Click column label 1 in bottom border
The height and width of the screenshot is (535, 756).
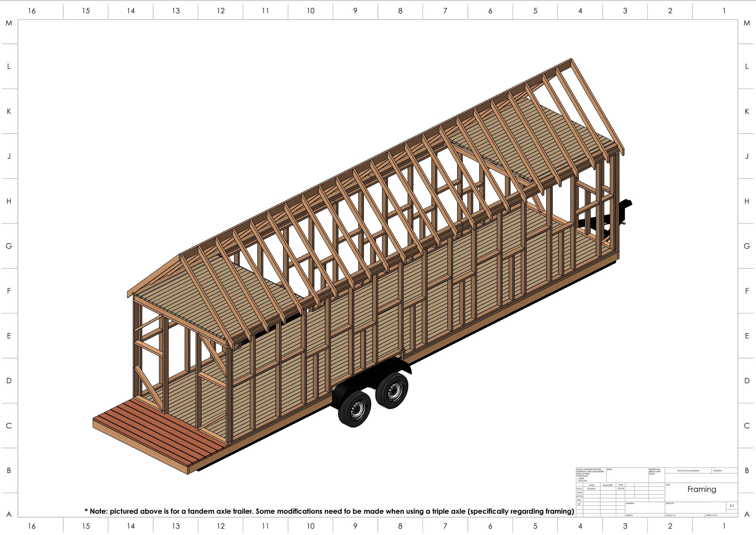pos(724,526)
